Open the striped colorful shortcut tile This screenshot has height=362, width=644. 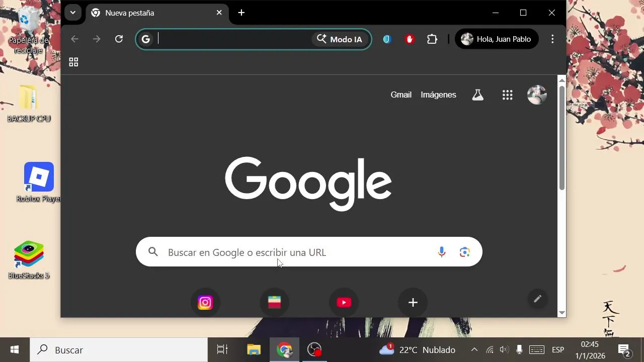tap(274, 302)
